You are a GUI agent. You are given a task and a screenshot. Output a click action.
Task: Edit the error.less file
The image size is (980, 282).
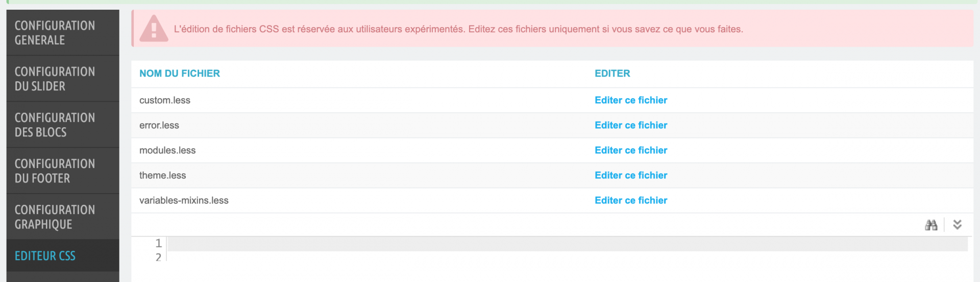(x=631, y=125)
